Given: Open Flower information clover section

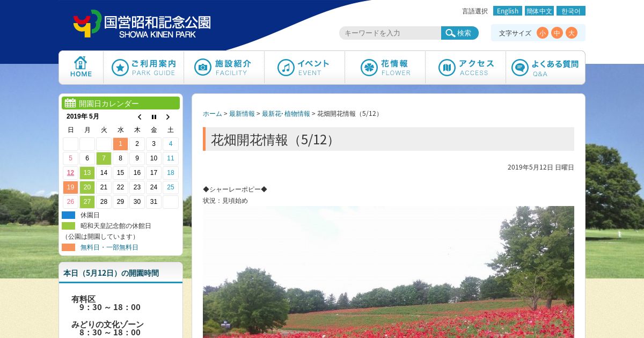Looking at the screenshot, I should pyautogui.click(x=385, y=67).
